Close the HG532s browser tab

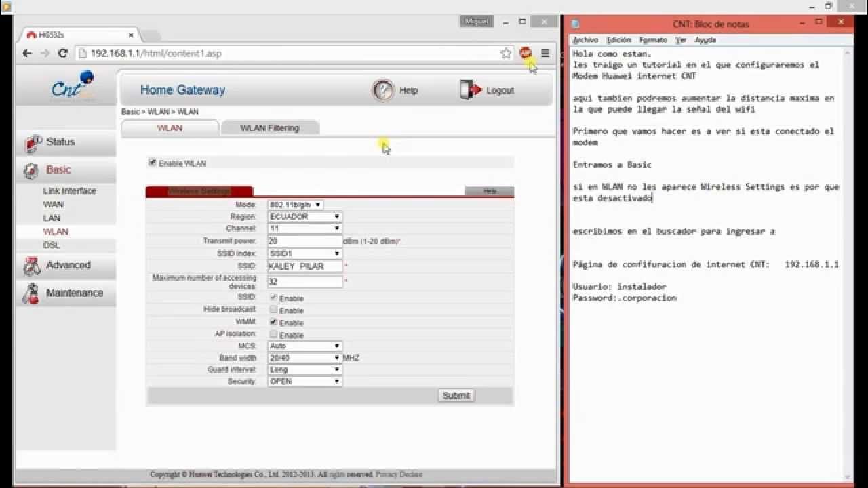(131, 35)
